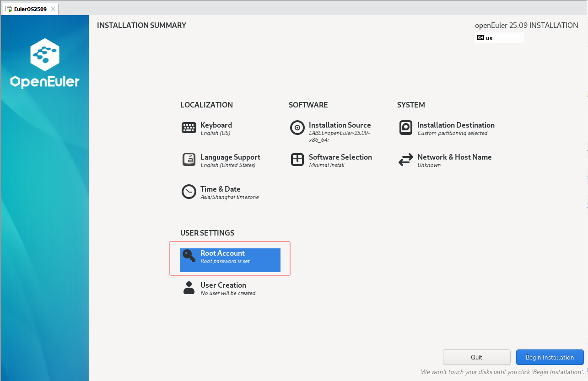Click the Network & Host Name arrows icon
Viewport: 588px width, 381px height.
pos(406,160)
